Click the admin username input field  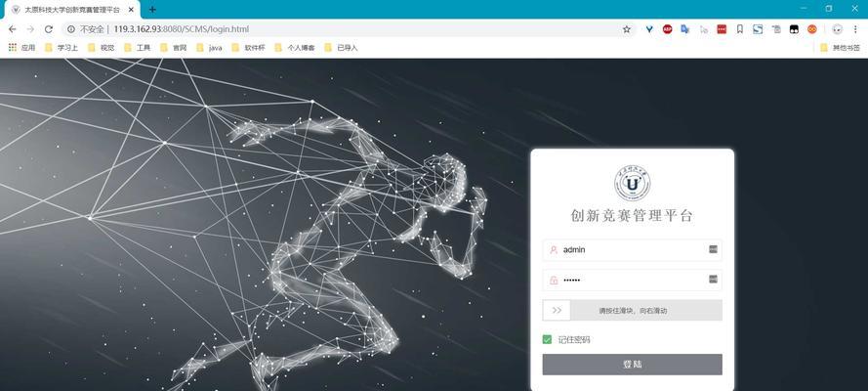632,250
